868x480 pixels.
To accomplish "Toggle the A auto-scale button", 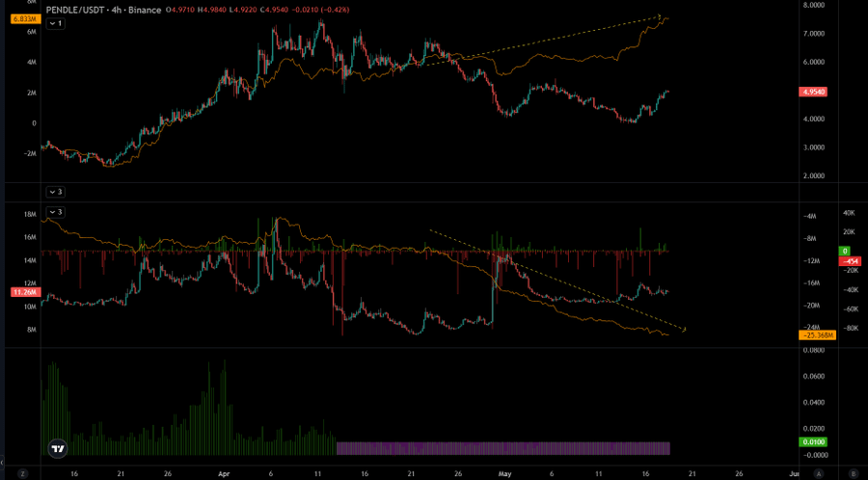I will click(x=818, y=474).
